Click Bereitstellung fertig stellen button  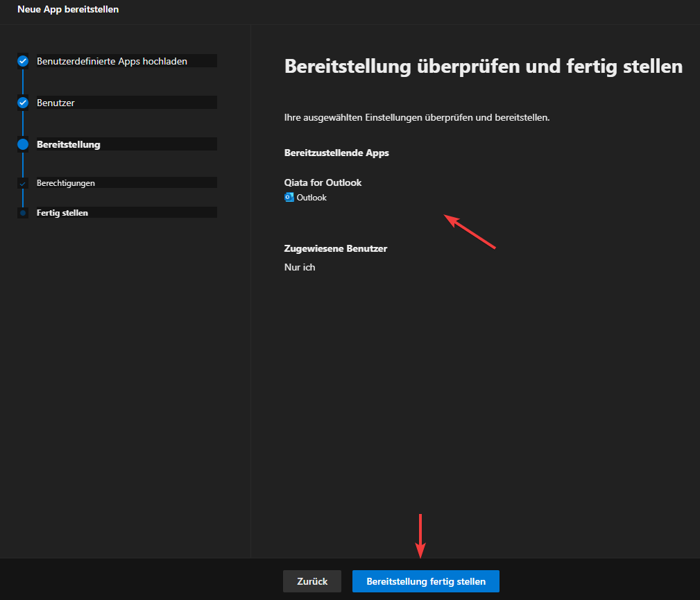[425, 581]
